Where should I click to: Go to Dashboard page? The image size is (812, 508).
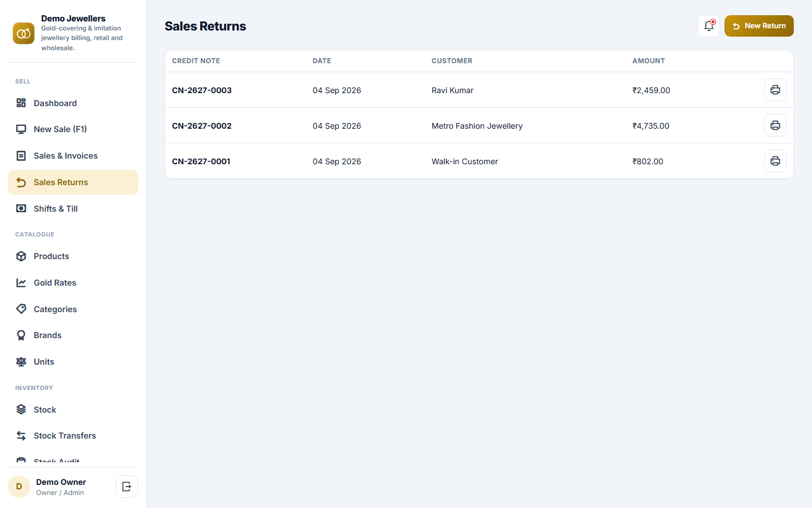pyautogui.click(x=73, y=103)
